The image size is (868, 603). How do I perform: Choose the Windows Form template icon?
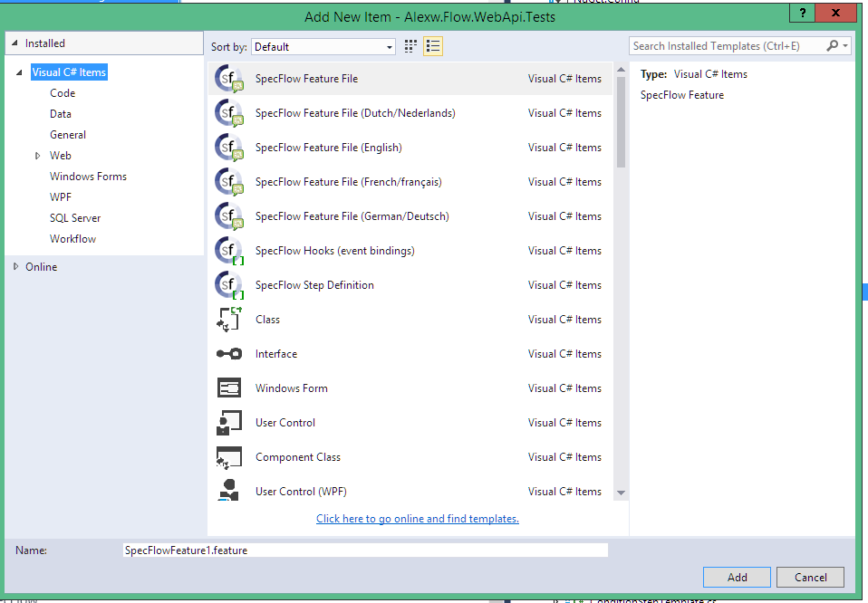pos(229,388)
